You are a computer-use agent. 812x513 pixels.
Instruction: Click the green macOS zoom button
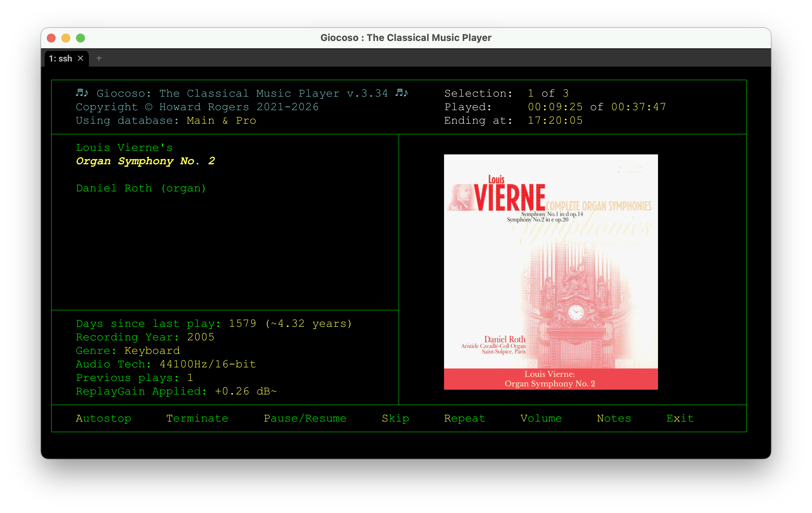pos(80,38)
